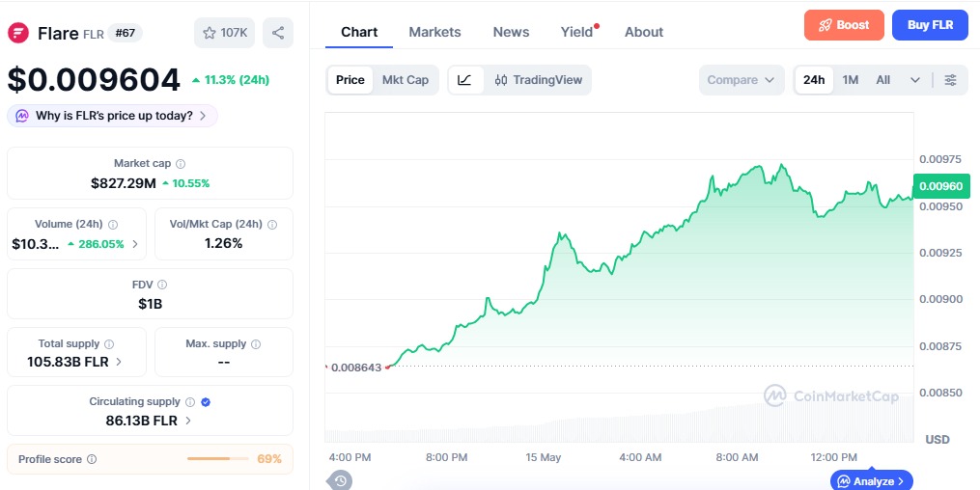Image resolution: width=980 pixels, height=490 pixels.
Task: Click the AI icon beside FLR price question
Action: click(x=22, y=116)
